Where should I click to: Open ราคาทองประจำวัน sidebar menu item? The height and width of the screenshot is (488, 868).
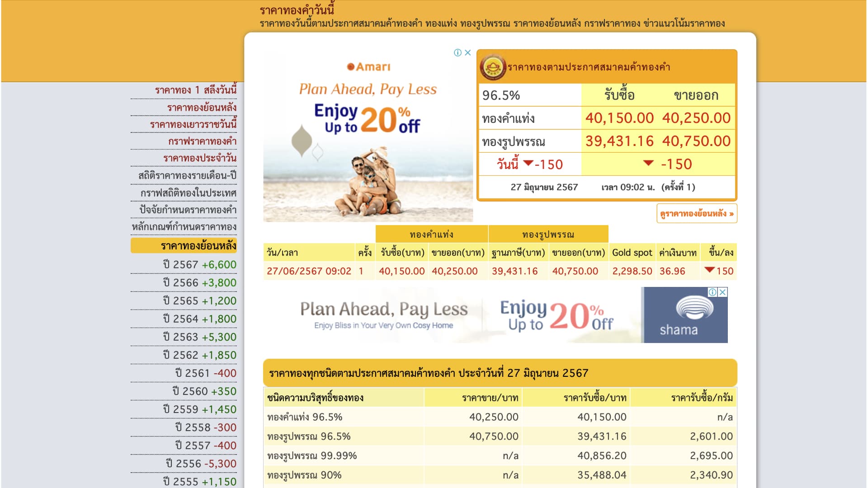pos(199,158)
